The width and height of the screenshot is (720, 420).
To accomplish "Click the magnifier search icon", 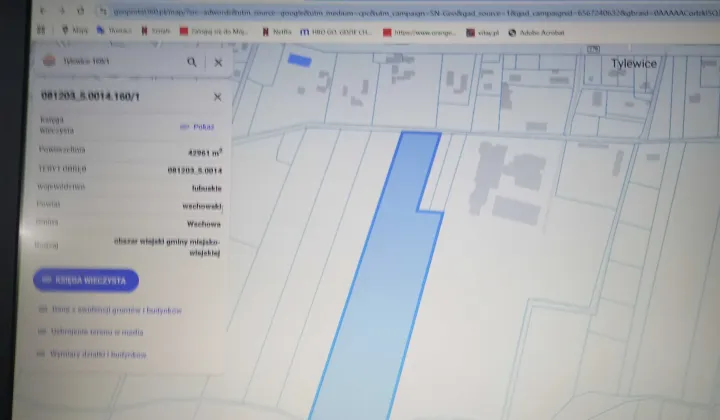I will (192, 62).
